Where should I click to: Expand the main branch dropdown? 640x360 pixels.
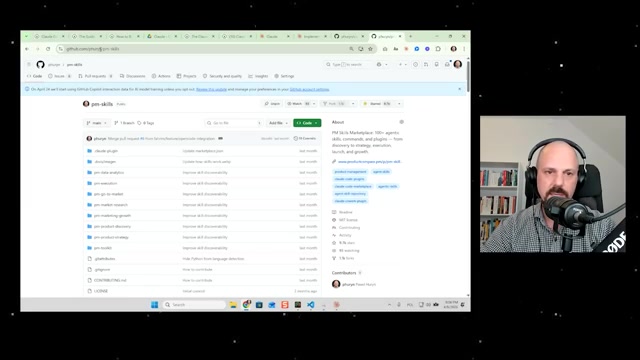(97, 123)
